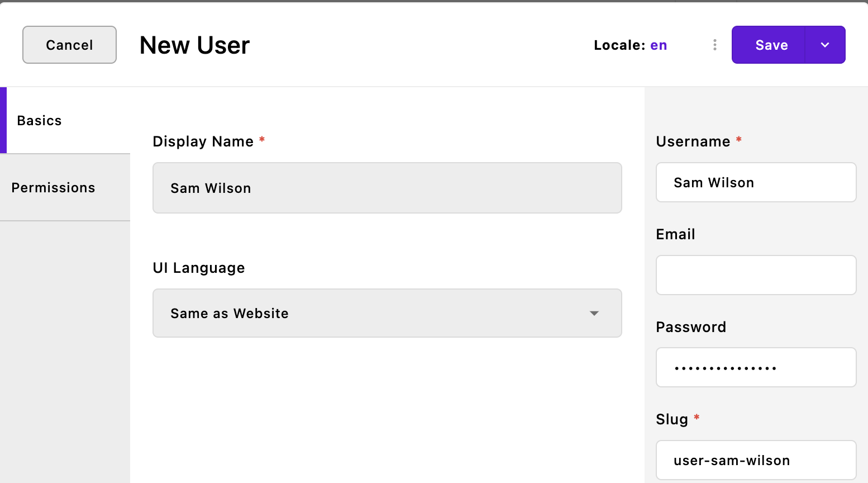Edit the user-sam-wilson slug
The height and width of the screenshot is (483, 868).
click(756, 460)
